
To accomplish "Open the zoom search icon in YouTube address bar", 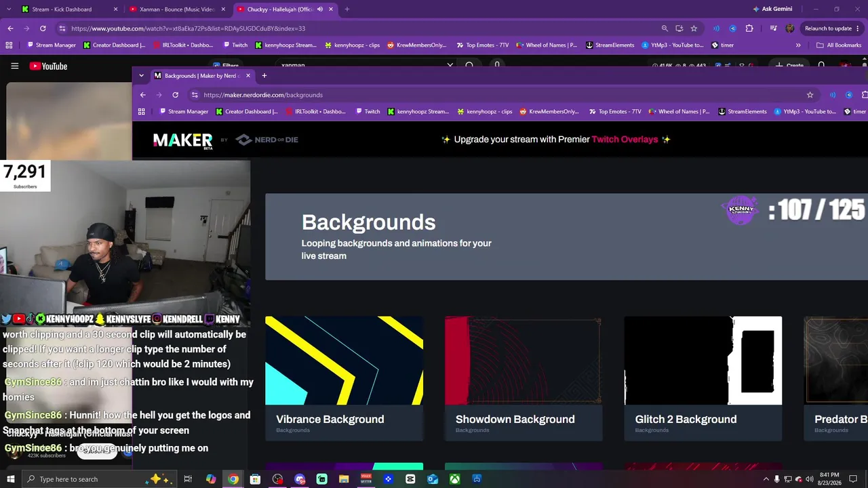I will (665, 28).
